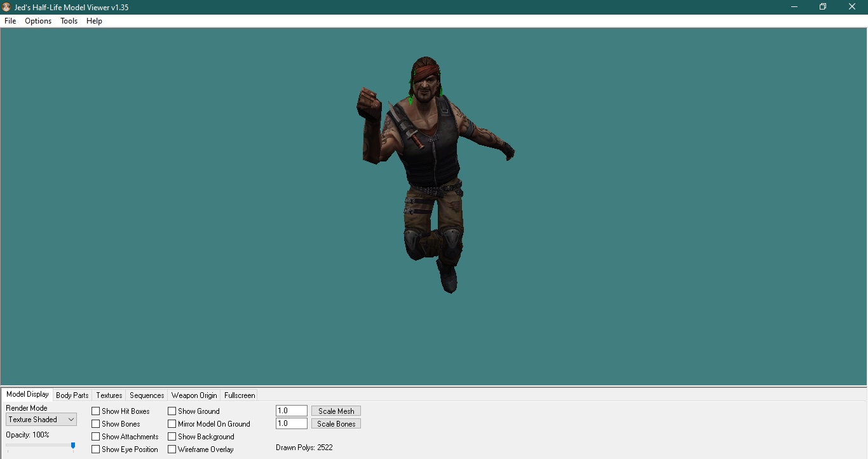Viewport: 868px width, 459px height.
Task: Enable Show Attachments checkbox
Action: point(96,437)
